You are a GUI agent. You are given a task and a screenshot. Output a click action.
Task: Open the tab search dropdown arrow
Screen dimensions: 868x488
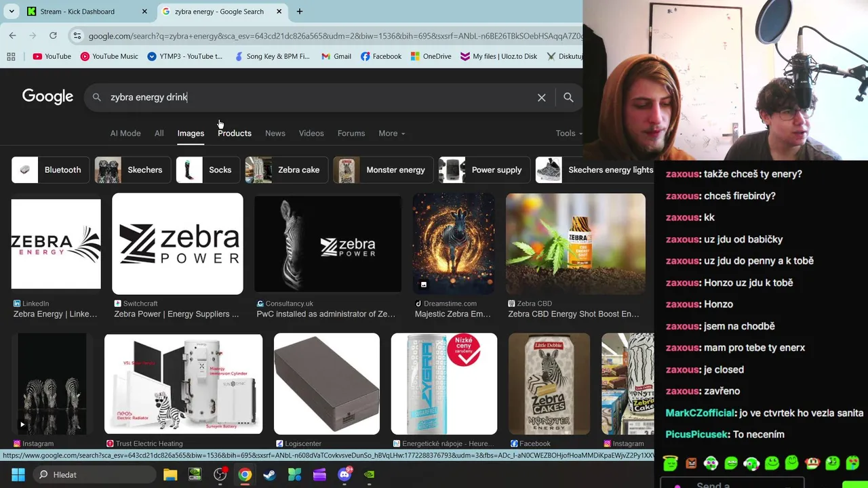(12, 12)
